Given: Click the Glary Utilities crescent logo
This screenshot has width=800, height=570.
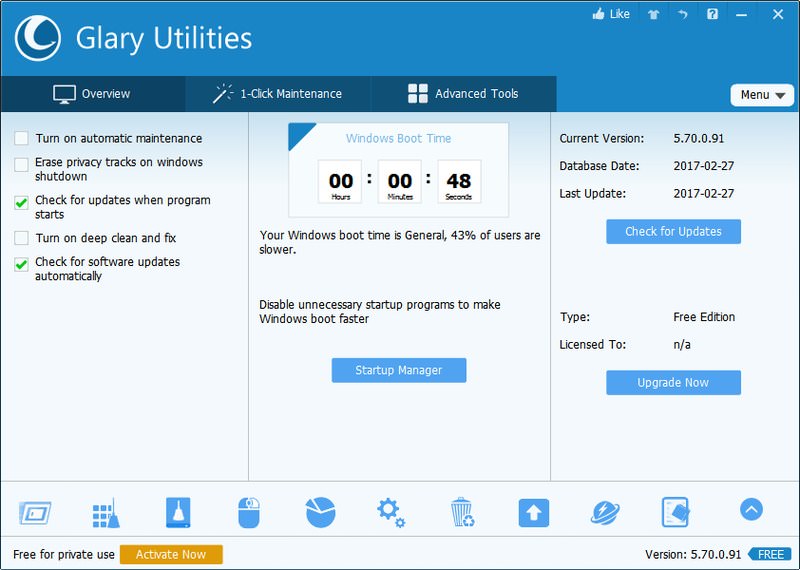Looking at the screenshot, I should [37, 38].
